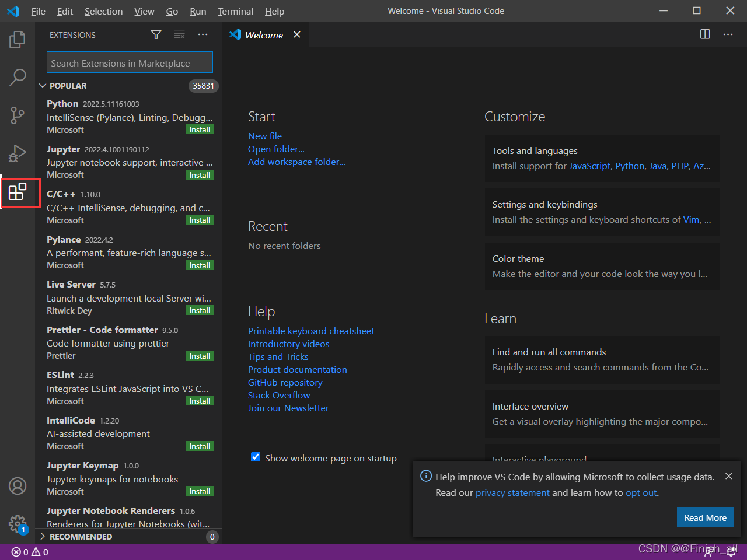Image resolution: width=747 pixels, height=560 pixels.
Task: Open the Accounts menu icon
Action: coord(18,485)
